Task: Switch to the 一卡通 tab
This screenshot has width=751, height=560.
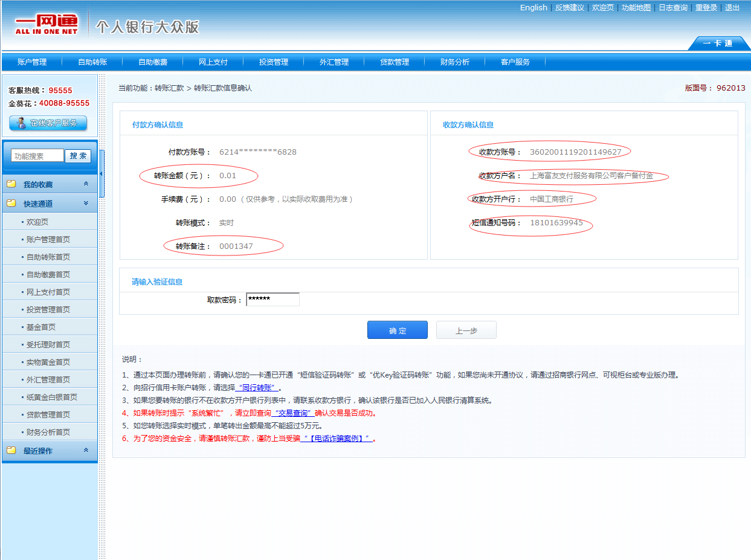Action: pyautogui.click(x=718, y=43)
